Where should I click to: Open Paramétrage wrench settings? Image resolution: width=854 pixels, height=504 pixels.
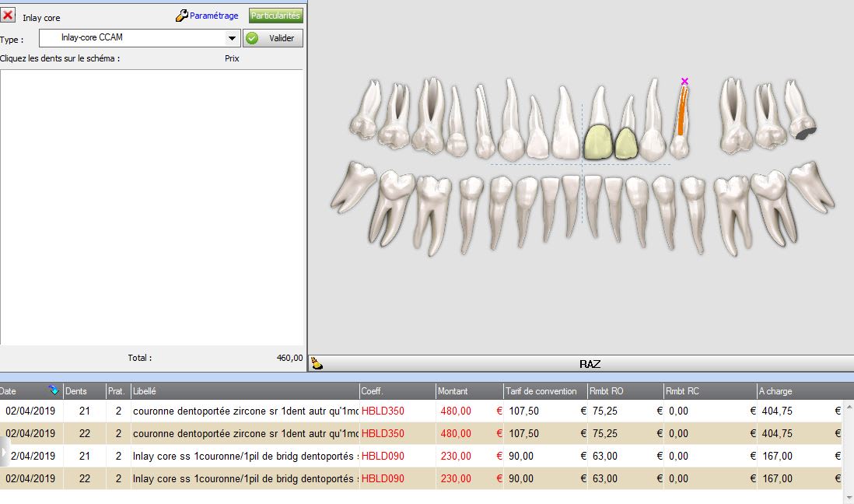coord(207,16)
